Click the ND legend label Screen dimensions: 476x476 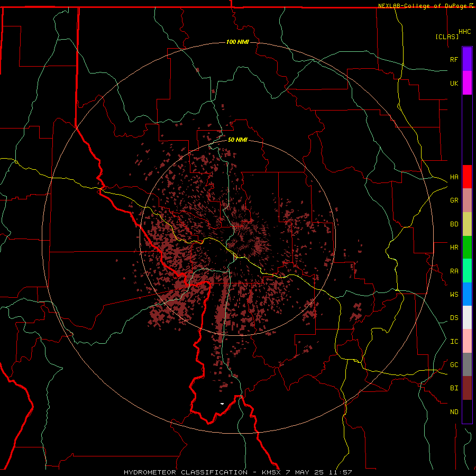pos(454,412)
